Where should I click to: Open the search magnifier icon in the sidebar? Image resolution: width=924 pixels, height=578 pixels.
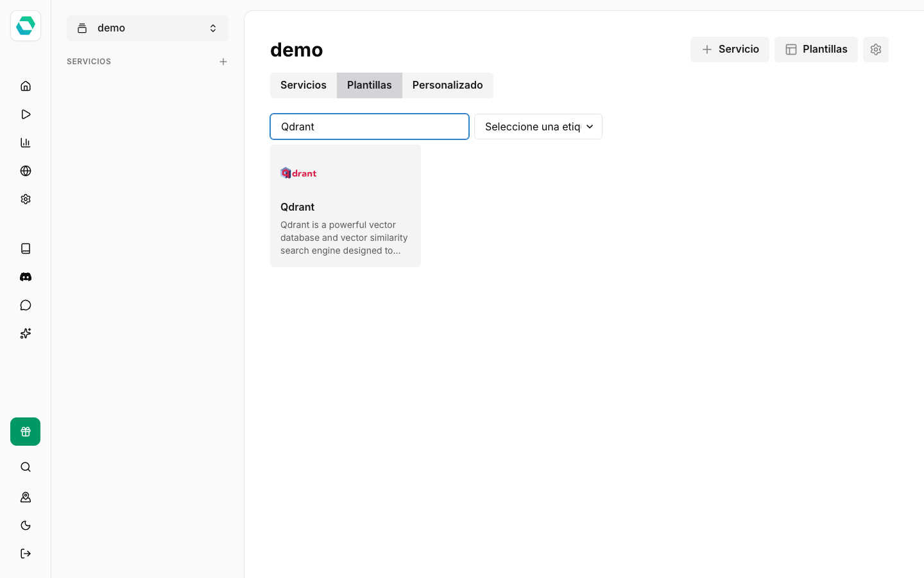pos(26,467)
